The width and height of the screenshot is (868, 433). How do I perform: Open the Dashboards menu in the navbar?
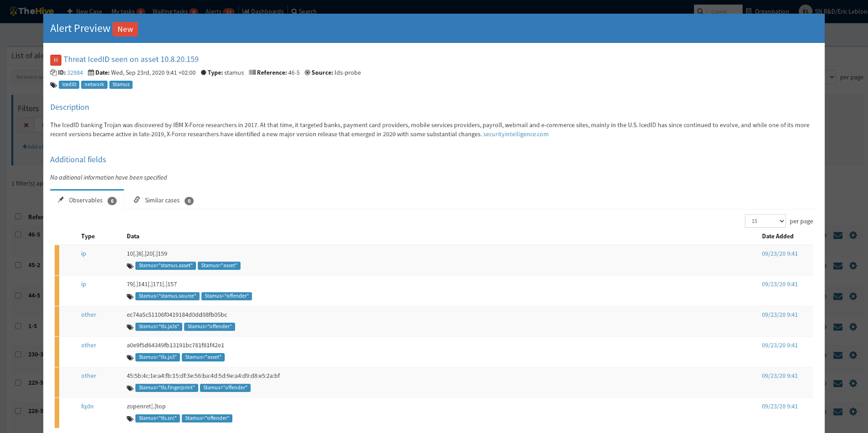[263, 11]
